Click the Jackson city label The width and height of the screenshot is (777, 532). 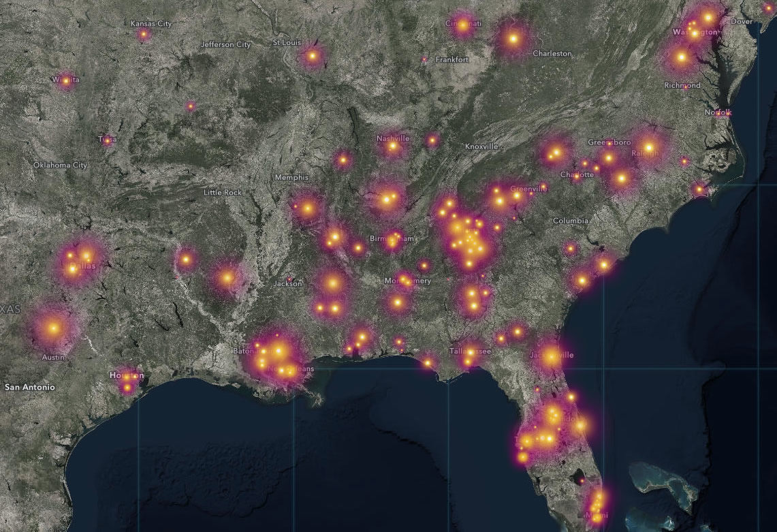(287, 283)
